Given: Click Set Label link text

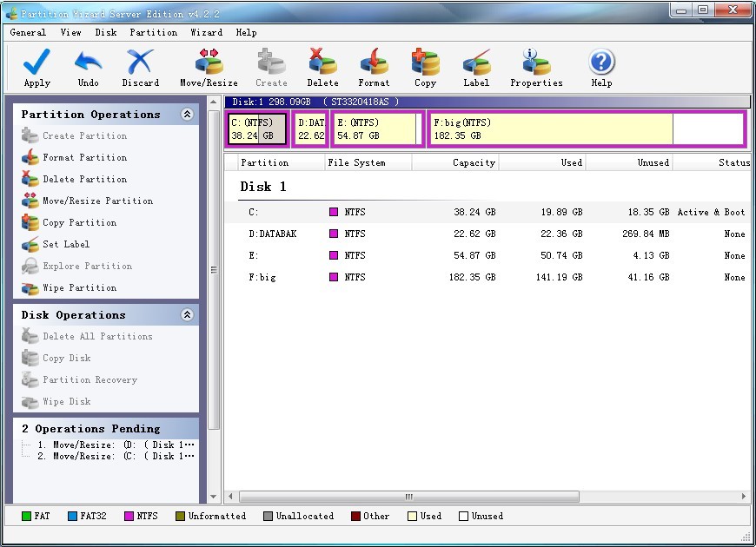Looking at the screenshot, I should pyautogui.click(x=66, y=244).
